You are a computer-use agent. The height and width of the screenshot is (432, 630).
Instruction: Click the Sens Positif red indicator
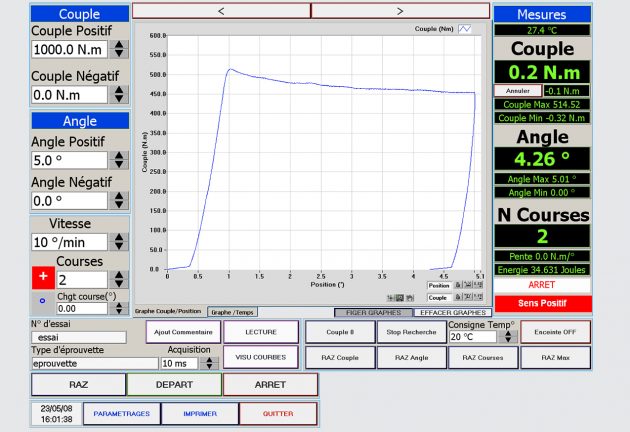coord(543,303)
